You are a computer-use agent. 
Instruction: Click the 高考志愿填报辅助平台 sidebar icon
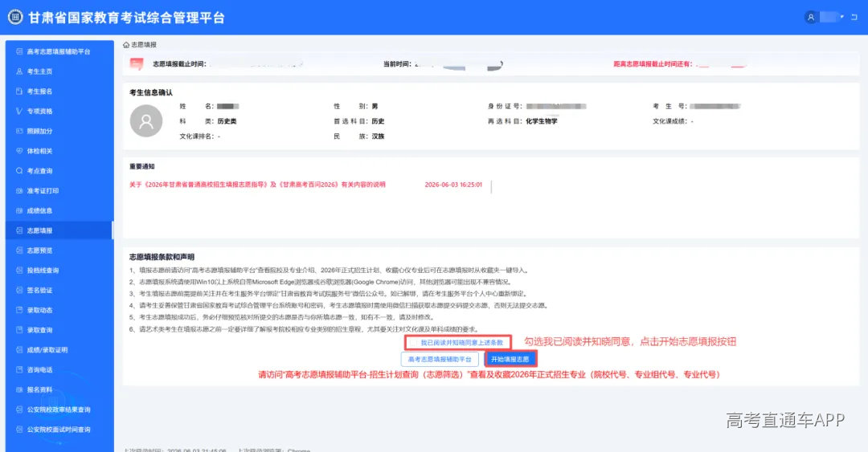tap(19, 51)
